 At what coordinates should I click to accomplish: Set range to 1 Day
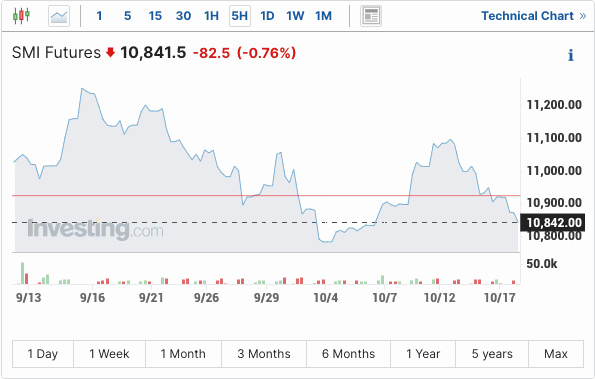(43, 354)
